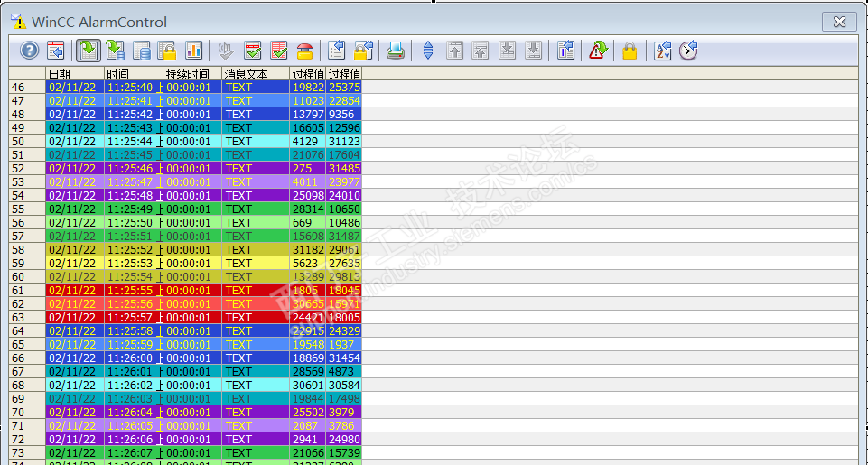Select row number 46

point(27,87)
